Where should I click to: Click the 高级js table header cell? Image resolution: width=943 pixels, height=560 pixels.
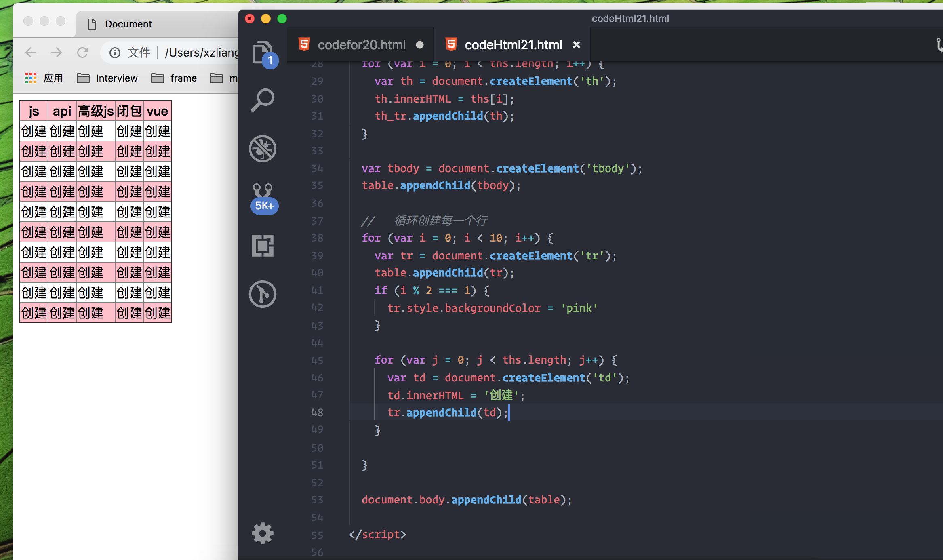pos(96,111)
